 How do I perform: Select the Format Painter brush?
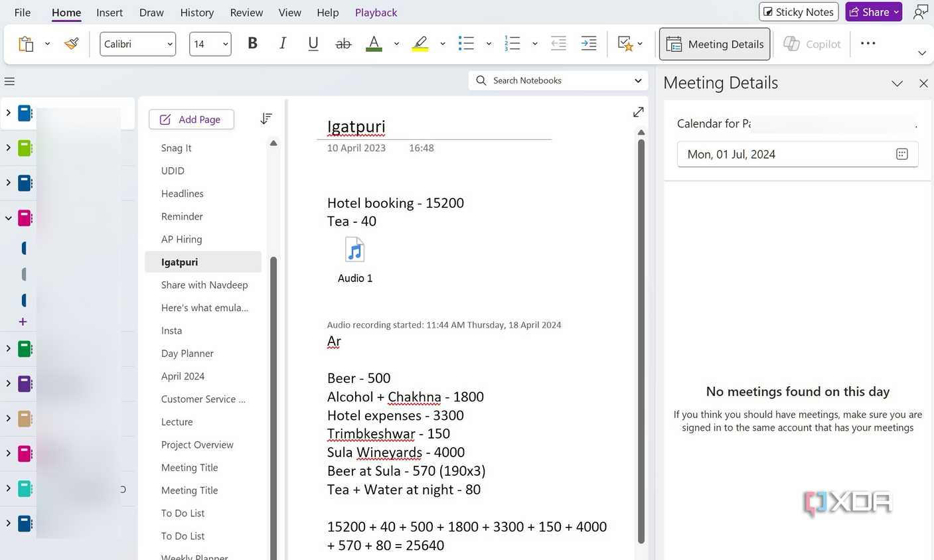72,44
